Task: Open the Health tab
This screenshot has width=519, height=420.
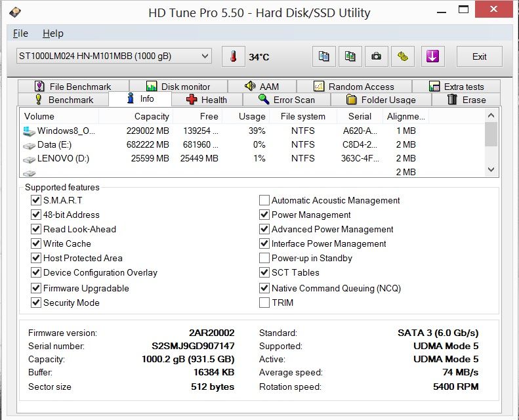Action: pos(207,100)
